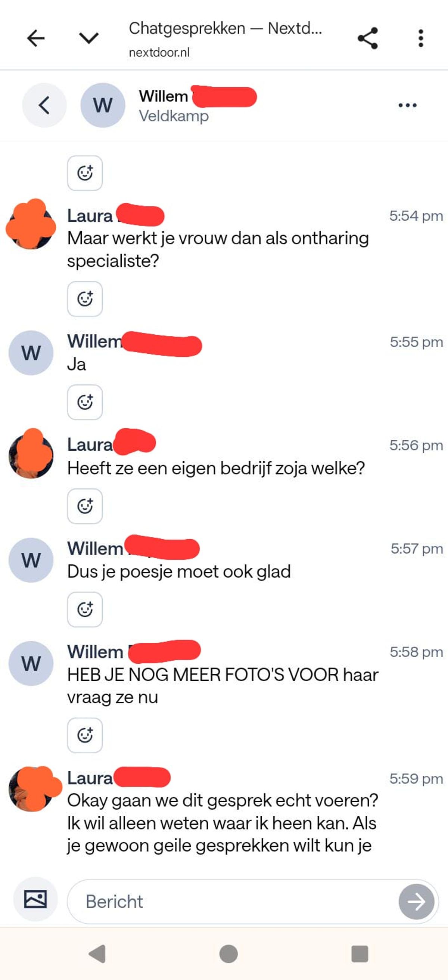Image resolution: width=448 pixels, height=980 pixels.
Task: React to "Heeft ze een eigen bedrijf" message
Action: tap(85, 506)
